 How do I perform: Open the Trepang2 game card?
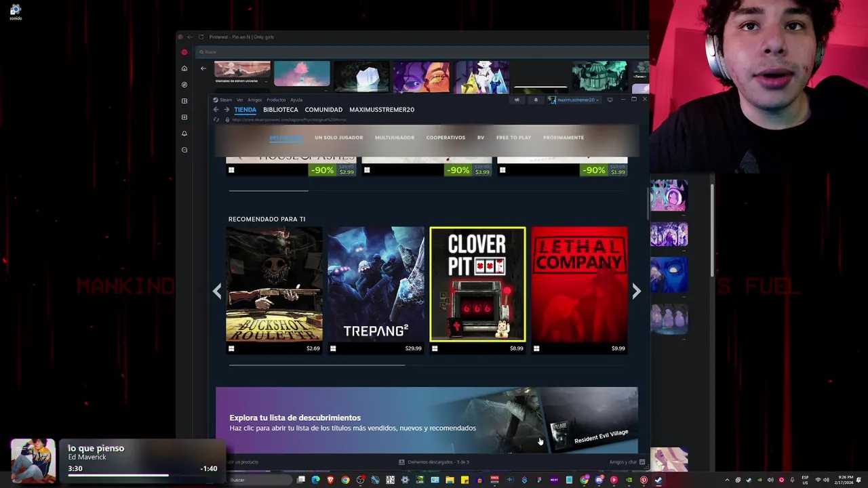[376, 290]
